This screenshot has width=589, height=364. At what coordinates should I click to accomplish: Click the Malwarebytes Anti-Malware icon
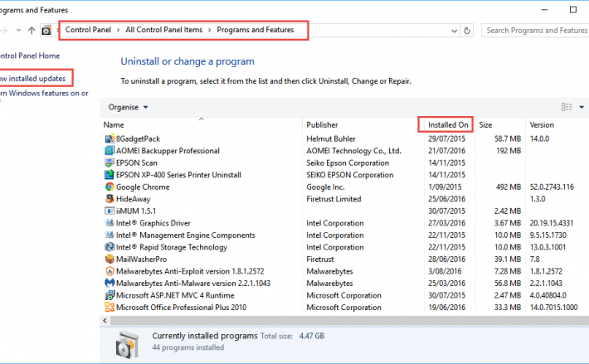tap(110, 283)
